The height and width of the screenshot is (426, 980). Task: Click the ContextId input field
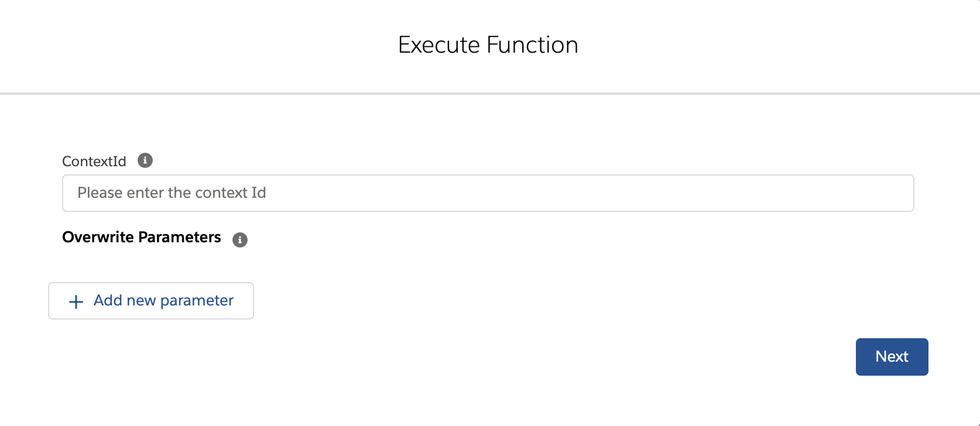coord(488,193)
